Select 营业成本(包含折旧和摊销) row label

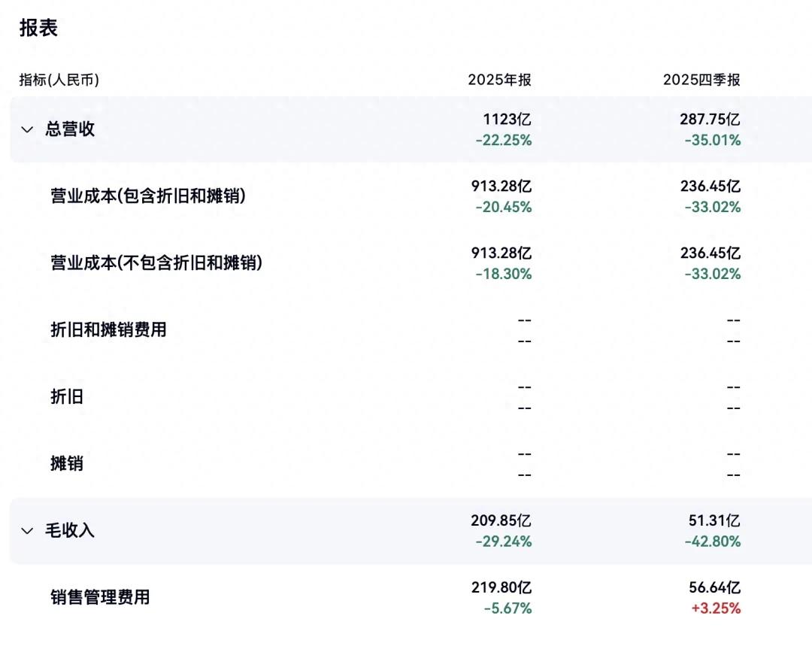click(x=148, y=196)
